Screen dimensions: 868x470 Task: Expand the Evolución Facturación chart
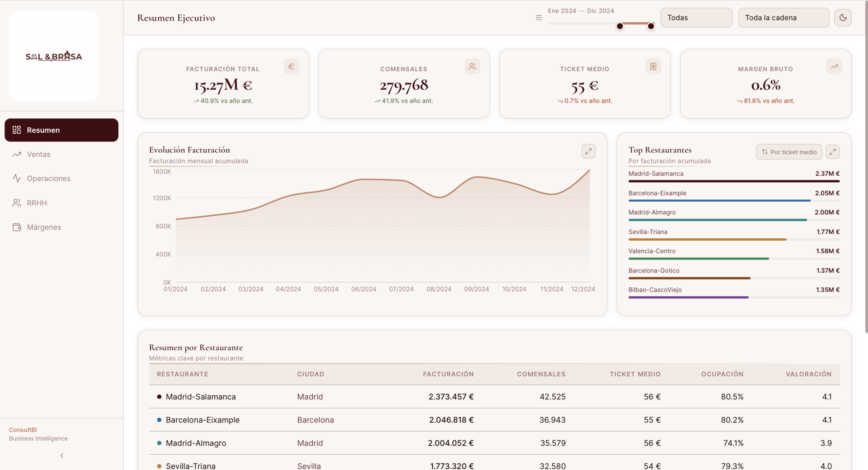pyautogui.click(x=588, y=151)
